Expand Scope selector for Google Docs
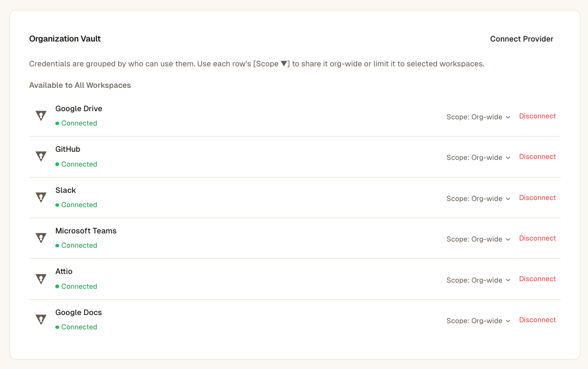 pos(478,321)
